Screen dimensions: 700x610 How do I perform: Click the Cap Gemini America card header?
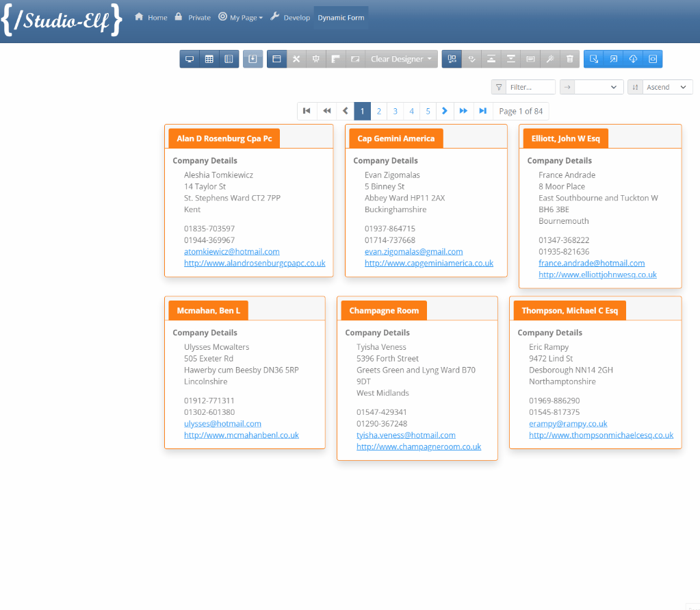[x=396, y=138]
